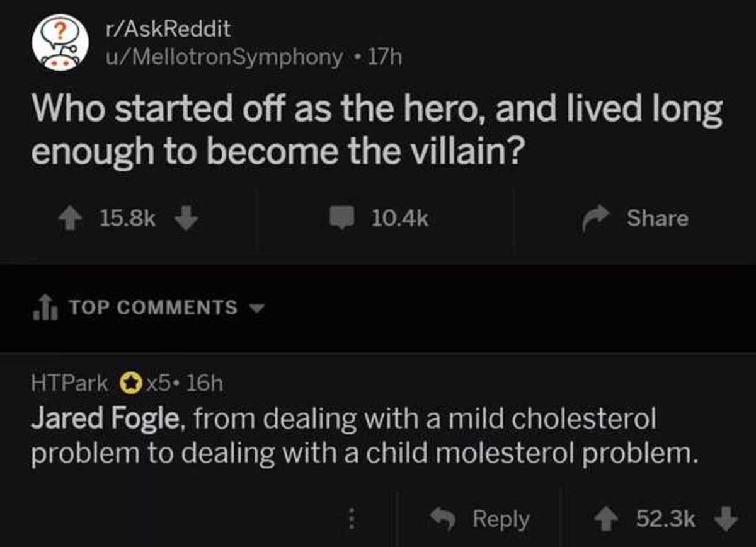The height and width of the screenshot is (547, 756).
Task: Open HTPark's user profile
Action: coord(70,383)
